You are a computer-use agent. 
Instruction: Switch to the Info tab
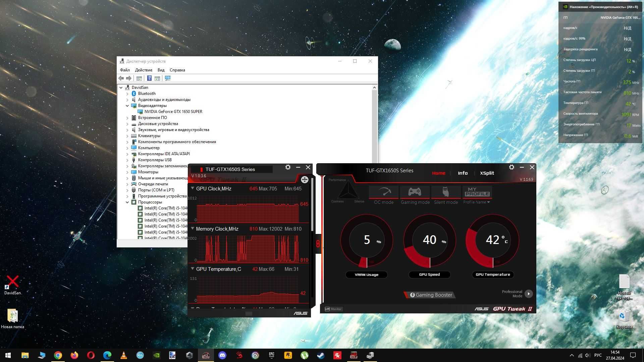tap(463, 173)
